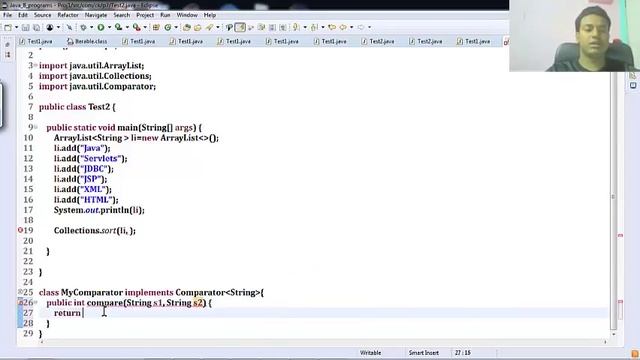
Task: Click the 27 : 15 cursor position field
Action: [463, 353]
